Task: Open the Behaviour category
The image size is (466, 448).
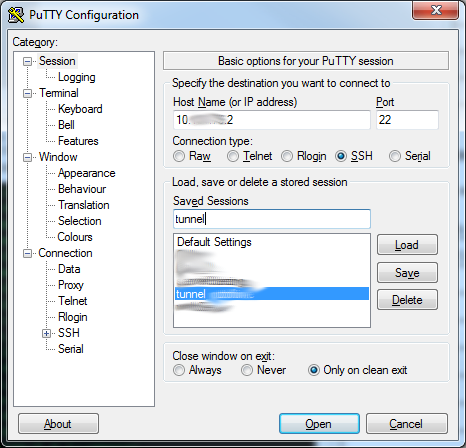Action: point(82,189)
